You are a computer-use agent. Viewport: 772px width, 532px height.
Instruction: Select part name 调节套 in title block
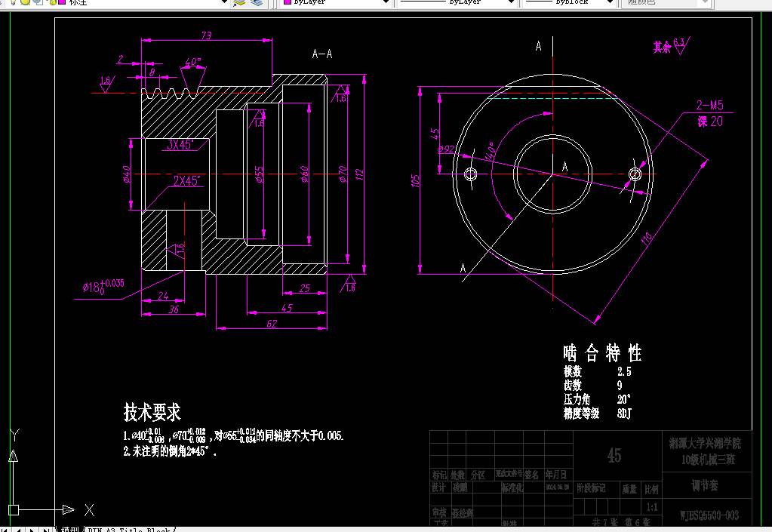click(705, 486)
